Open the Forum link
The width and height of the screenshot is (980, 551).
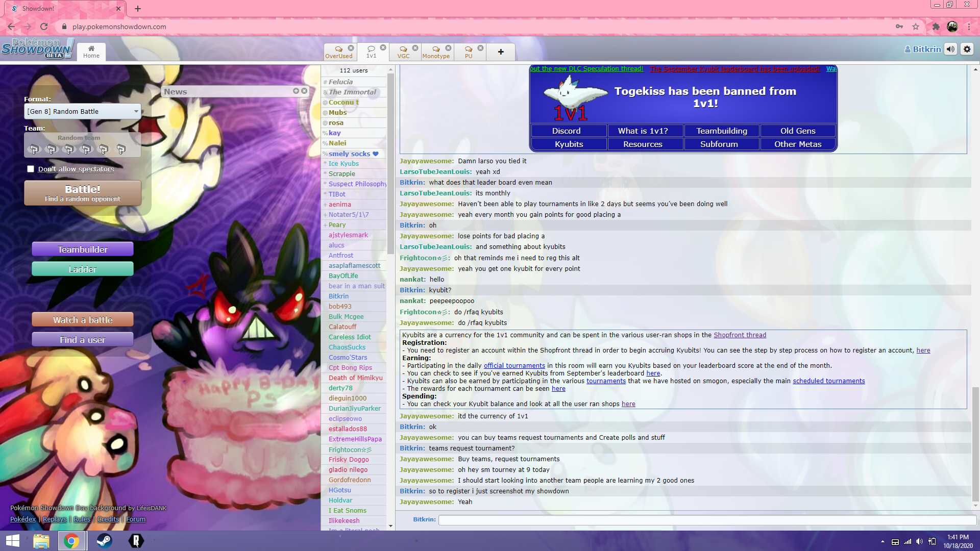point(136,519)
